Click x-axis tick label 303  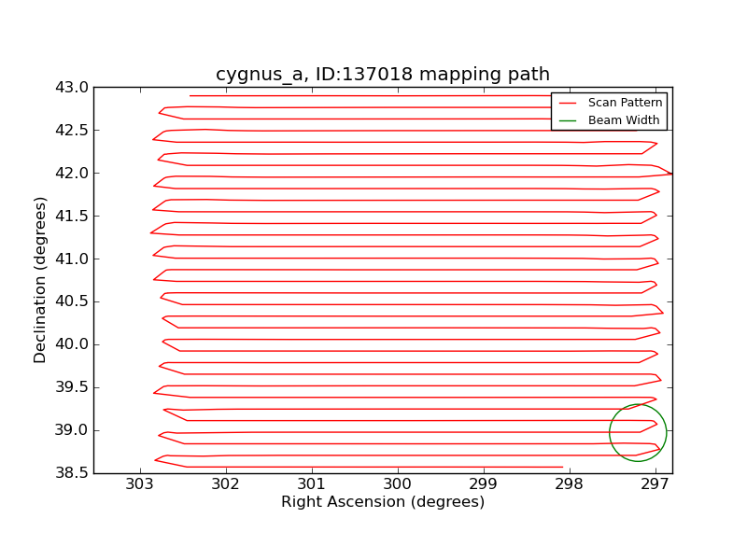(140, 483)
